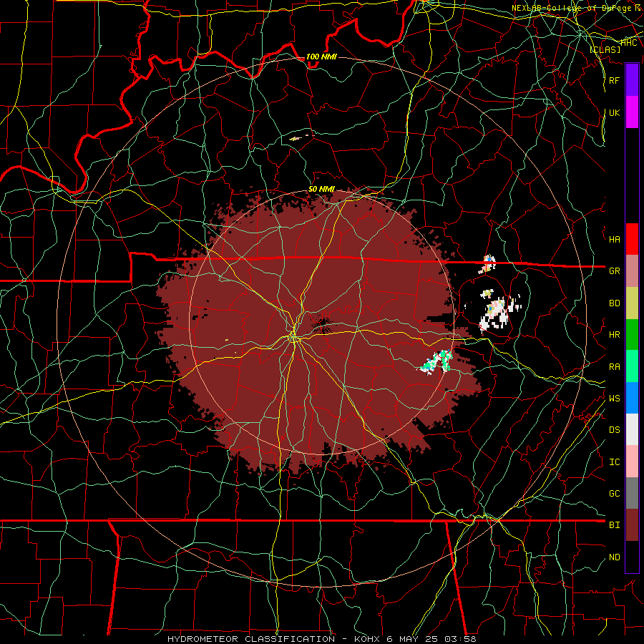
Task: Click the mint green RA legend swatch
Action: (x=632, y=366)
